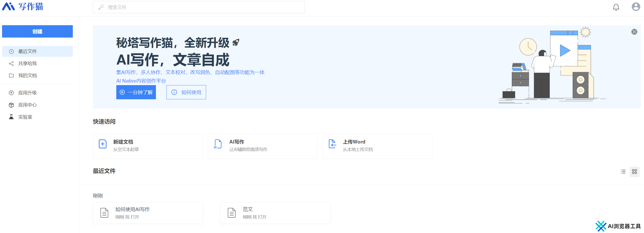Close the upgrade banner

tap(634, 32)
